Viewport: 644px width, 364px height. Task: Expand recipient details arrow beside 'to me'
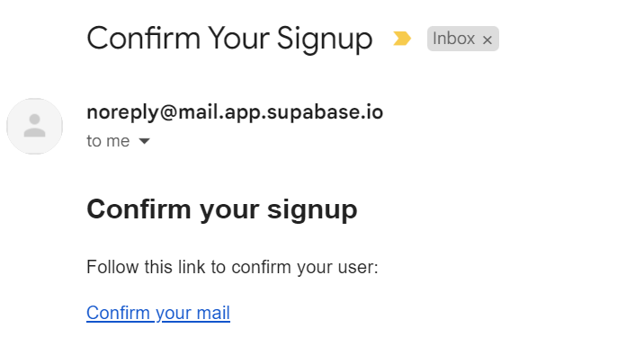[144, 141]
